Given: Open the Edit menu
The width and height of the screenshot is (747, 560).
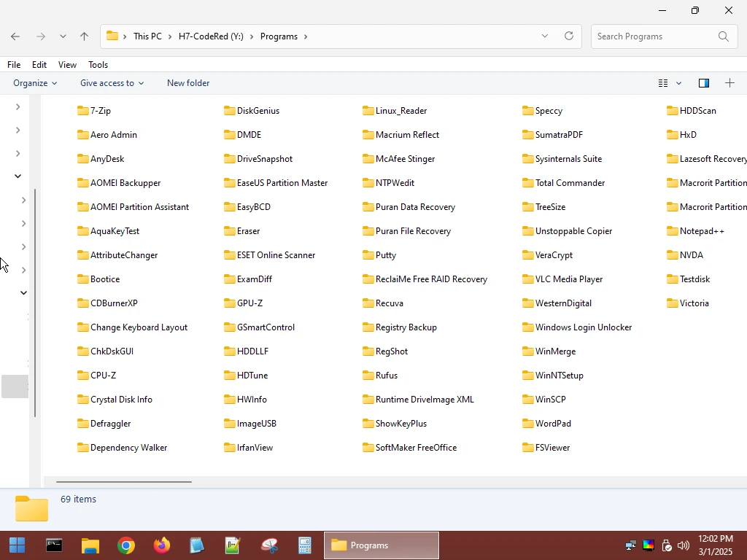Looking at the screenshot, I should click(x=39, y=65).
